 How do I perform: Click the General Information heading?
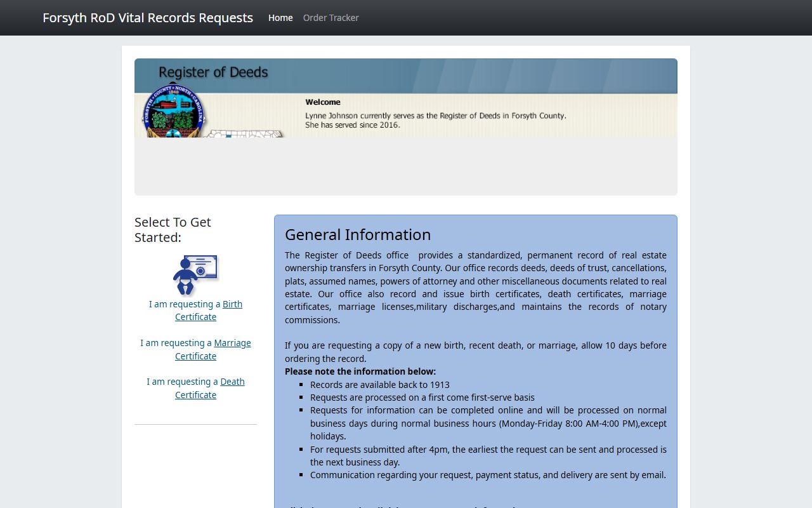tap(358, 234)
